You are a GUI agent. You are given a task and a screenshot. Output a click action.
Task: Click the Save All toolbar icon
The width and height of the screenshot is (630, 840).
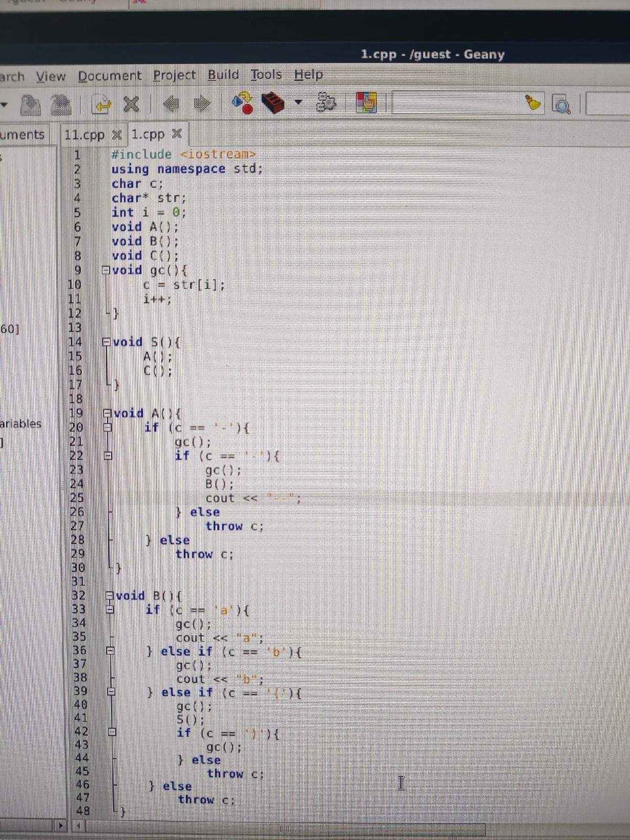[x=62, y=105]
